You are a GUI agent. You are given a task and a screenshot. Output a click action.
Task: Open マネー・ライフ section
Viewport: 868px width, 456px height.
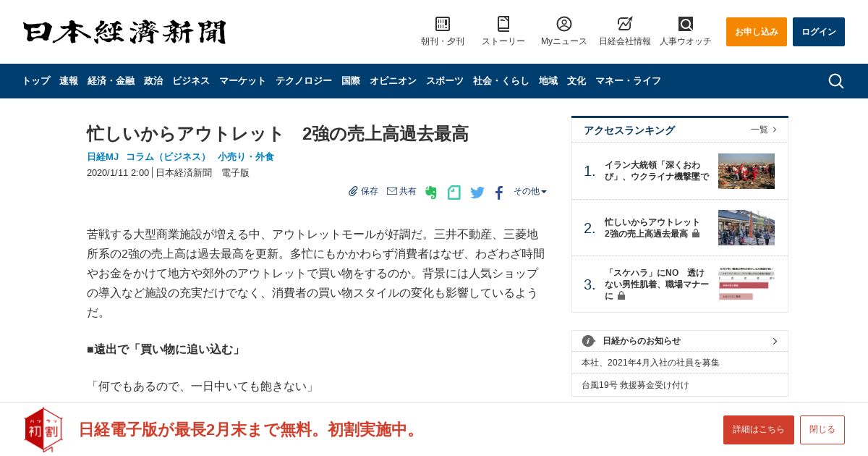[x=628, y=81]
